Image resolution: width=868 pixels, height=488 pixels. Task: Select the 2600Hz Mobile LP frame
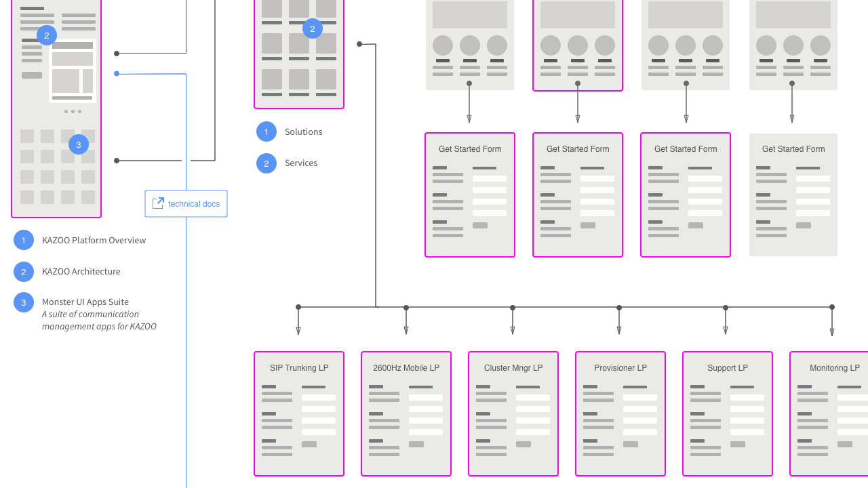click(x=406, y=413)
